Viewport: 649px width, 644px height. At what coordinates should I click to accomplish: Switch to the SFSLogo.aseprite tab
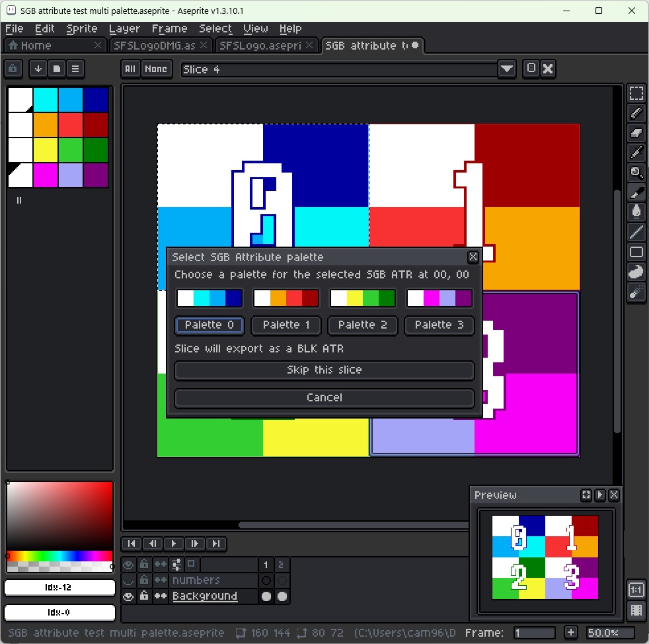[x=261, y=46]
